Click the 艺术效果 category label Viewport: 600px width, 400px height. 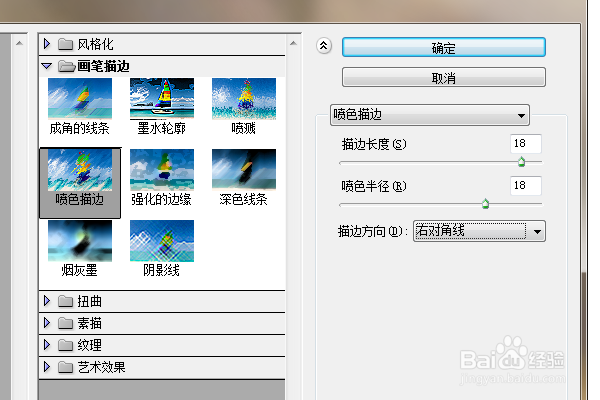click(101, 367)
